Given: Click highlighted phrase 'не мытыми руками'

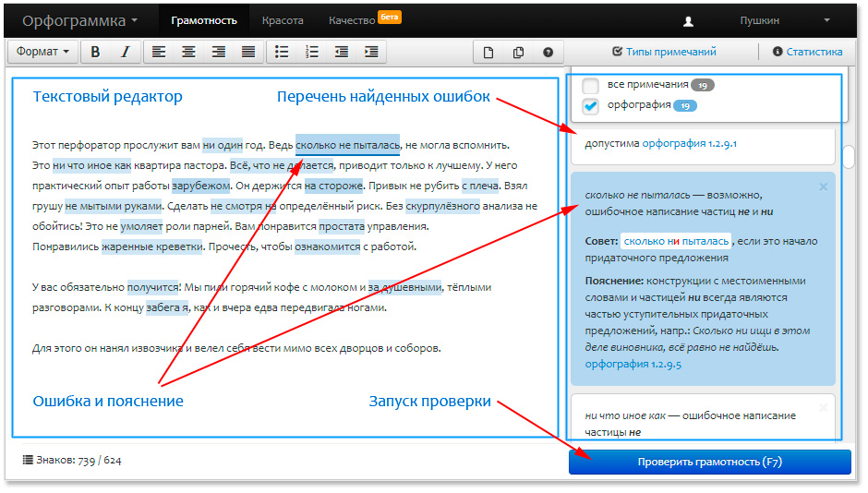Looking at the screenshot, I should pyautogui.click(x=113, y=207).
